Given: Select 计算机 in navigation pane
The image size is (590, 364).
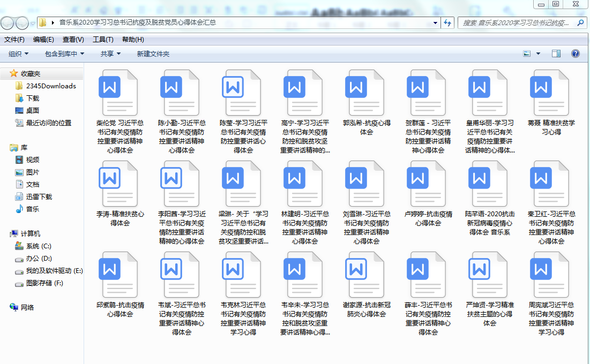Looking at the screenshot, I should 30,234.
